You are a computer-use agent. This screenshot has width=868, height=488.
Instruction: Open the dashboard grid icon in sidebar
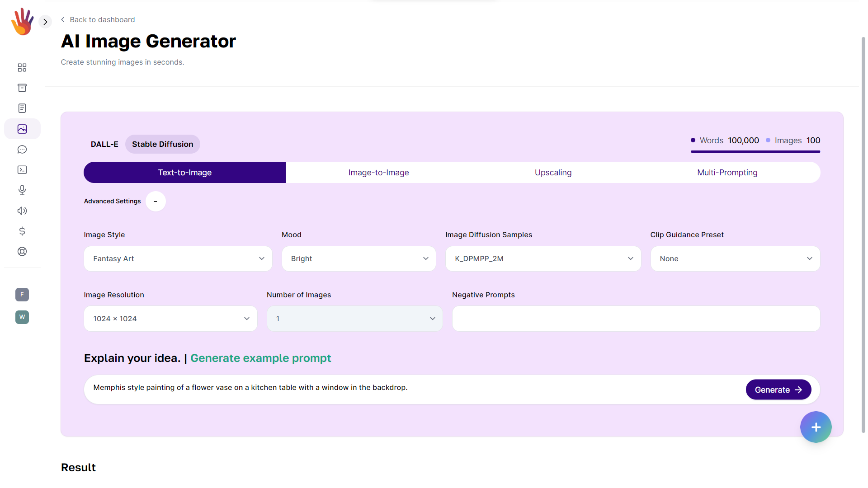(22, 67)
